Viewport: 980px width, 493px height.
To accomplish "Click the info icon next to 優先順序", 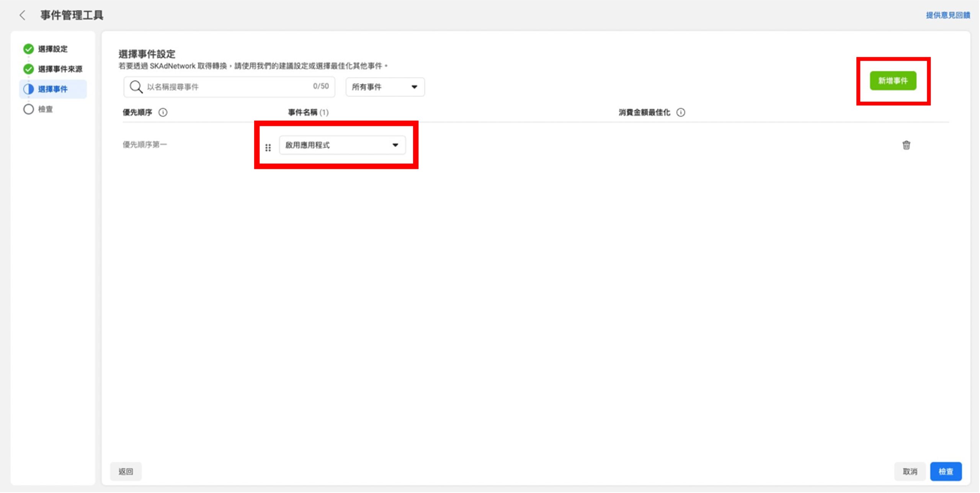I will pyautogui.click(x=163, y=113).
